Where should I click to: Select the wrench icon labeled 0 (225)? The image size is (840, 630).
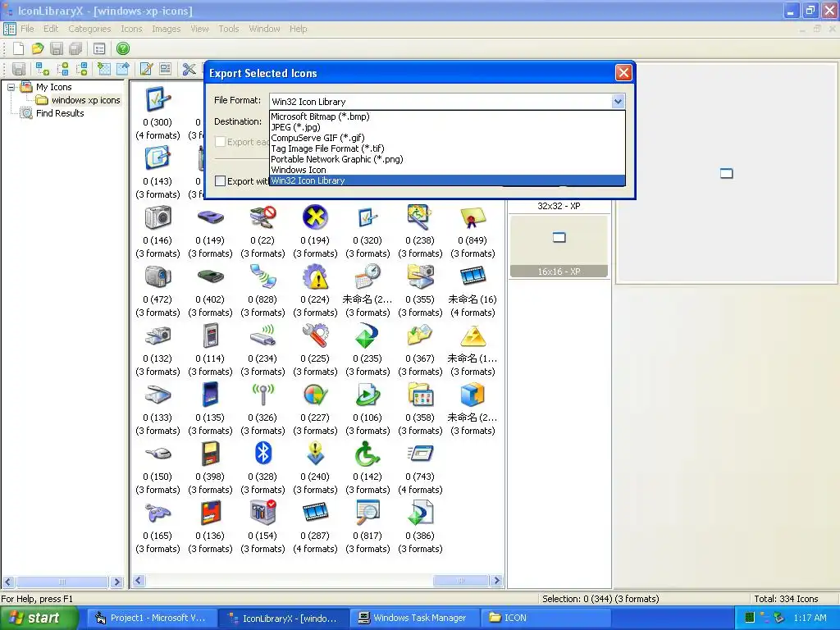tap(315, 336)
